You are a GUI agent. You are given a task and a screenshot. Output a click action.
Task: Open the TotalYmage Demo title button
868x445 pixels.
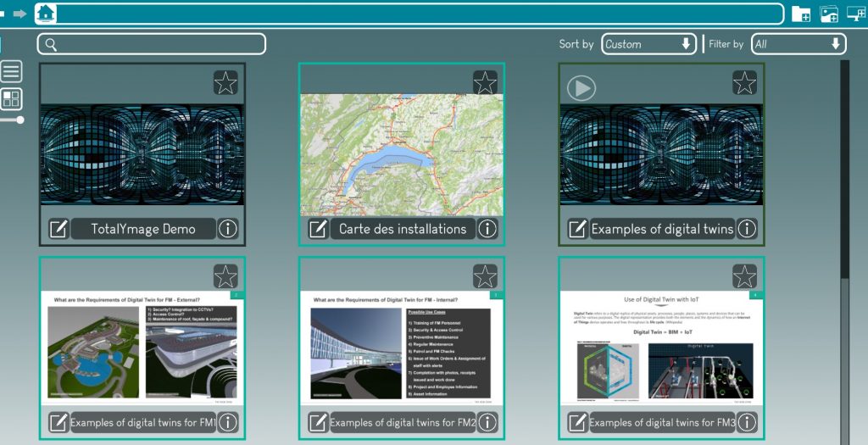[143, 229]
